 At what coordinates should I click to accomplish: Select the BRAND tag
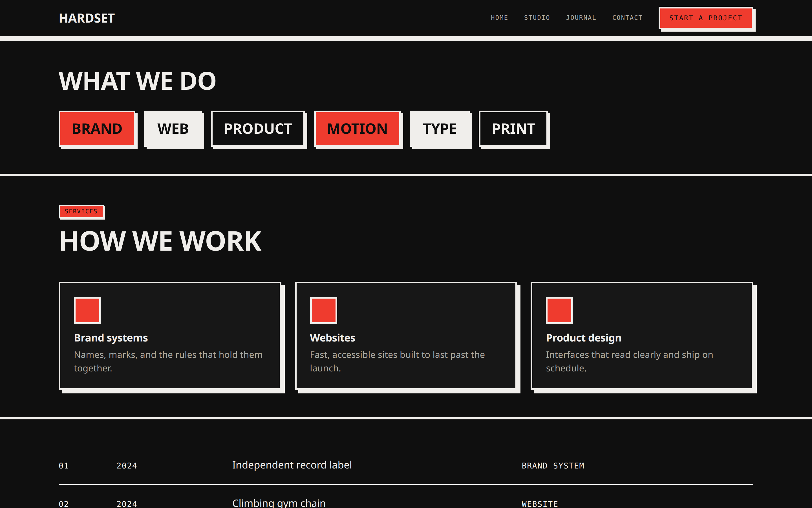pos(97,129)
